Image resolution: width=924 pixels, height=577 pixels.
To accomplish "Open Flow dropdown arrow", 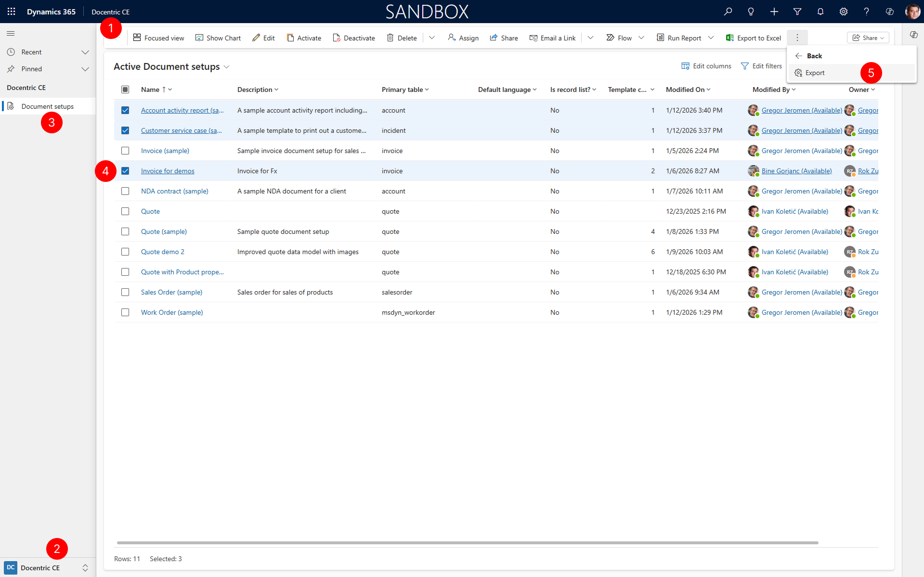I will coord(641,38).
